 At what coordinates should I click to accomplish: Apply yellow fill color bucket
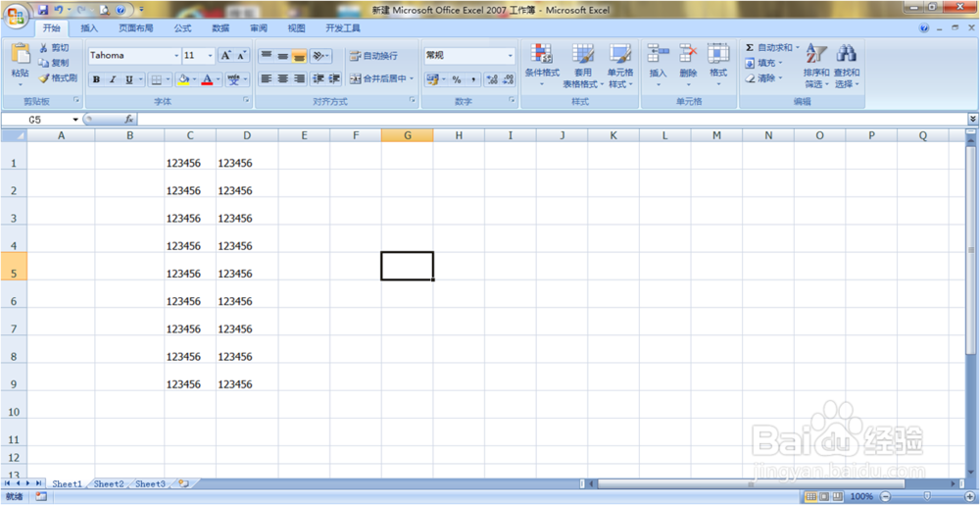tap(184, 79)
